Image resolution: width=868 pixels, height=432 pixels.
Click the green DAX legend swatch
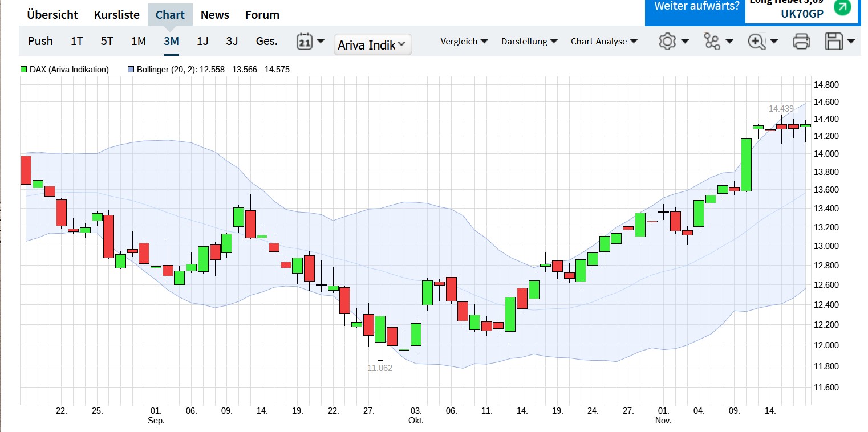tap(24, 70)
